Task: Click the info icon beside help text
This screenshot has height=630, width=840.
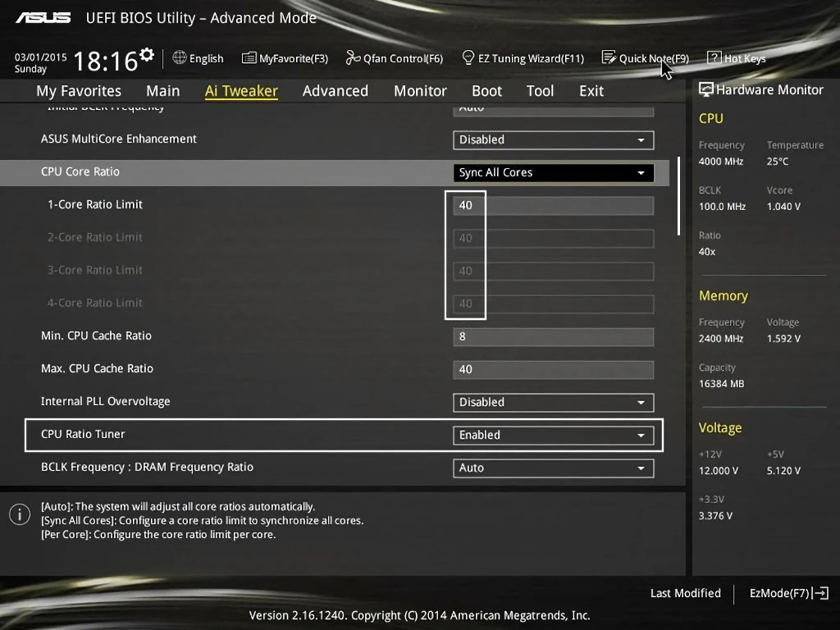Action: [x=20, y=514]
